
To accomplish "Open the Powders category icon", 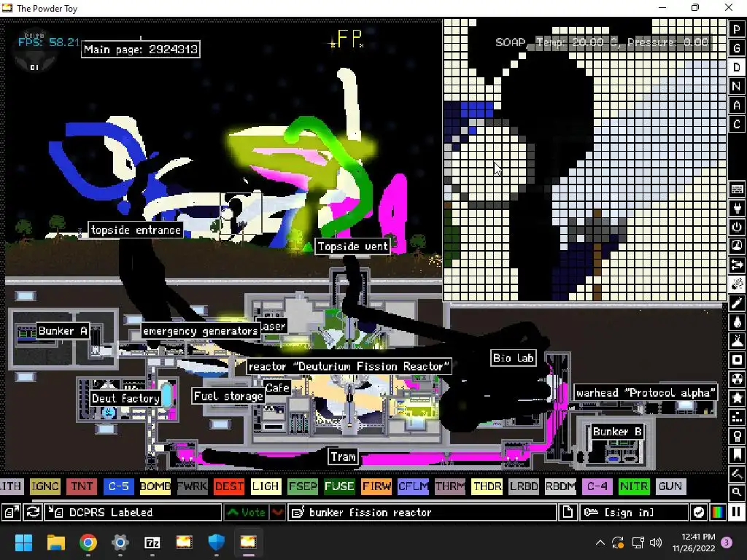I will pyautogui.click(x=737, y=341).
